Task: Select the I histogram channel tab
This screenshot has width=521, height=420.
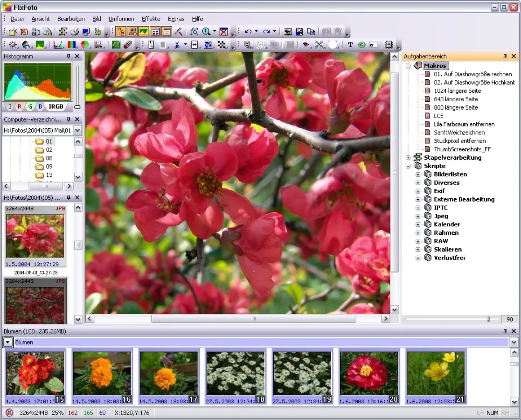Action: (10, 106)
